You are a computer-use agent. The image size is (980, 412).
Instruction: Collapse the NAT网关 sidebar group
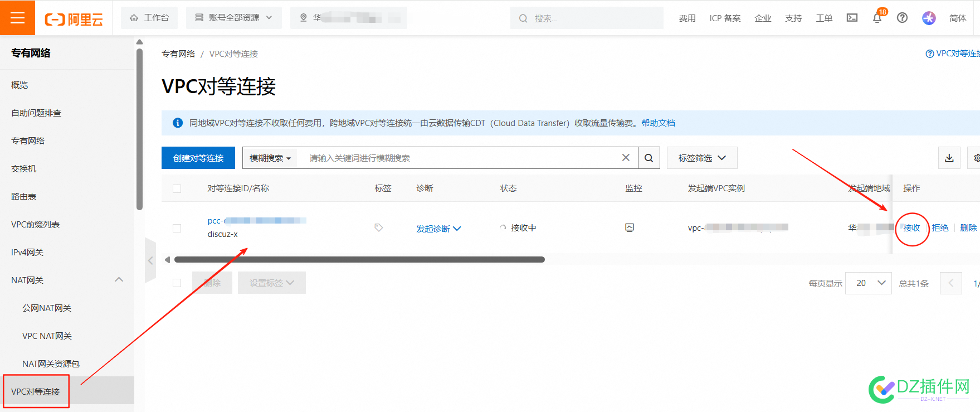(119, 280)
